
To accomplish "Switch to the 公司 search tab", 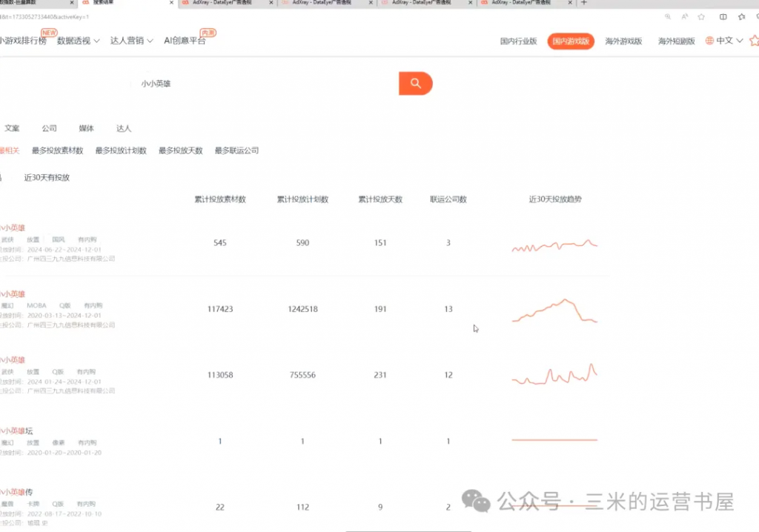I will point(49,128).
